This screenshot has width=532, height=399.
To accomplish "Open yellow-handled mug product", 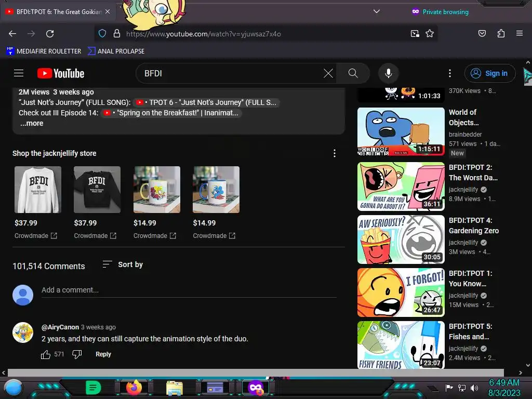I will (x=157, y=190).
